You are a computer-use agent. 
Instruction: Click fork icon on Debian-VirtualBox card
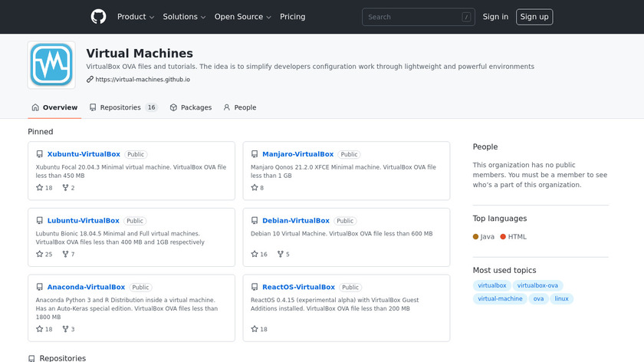click(280, 254)
